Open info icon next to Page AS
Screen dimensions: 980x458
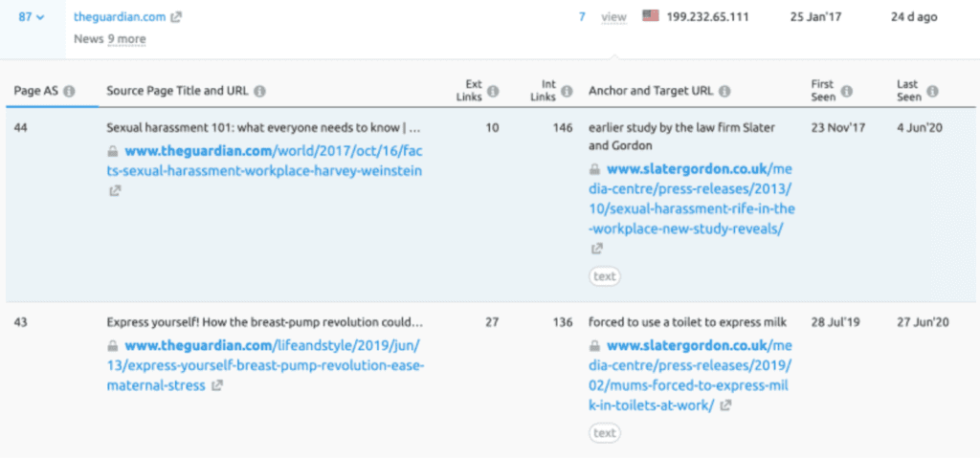[x=69, y=91]
